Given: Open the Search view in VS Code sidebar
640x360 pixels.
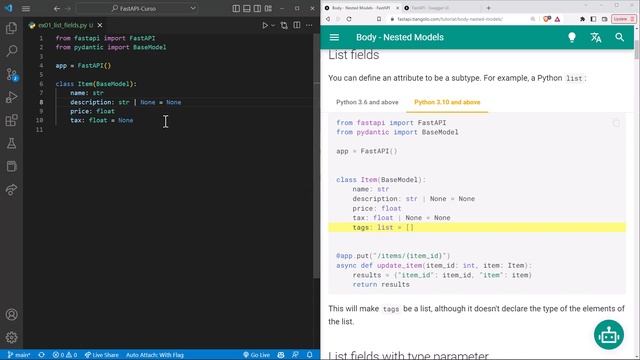Looking at the screenshot, I should click(11, 51).
